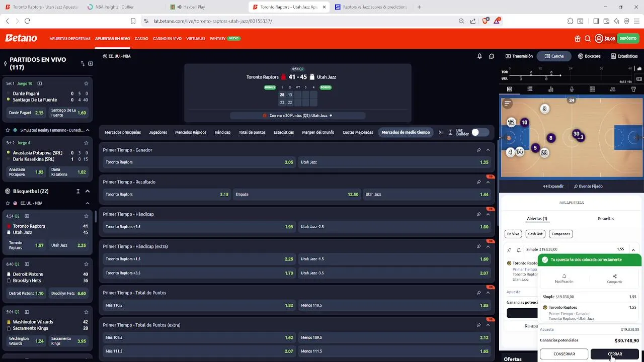
Task: Open the Boxscore tab
Action: point(589,56)
